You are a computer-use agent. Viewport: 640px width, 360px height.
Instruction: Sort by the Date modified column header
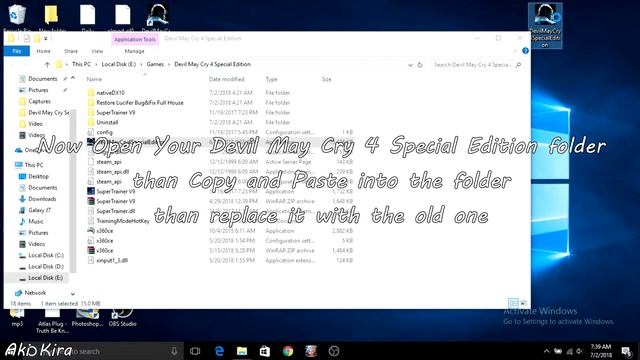tap(227, 79)
